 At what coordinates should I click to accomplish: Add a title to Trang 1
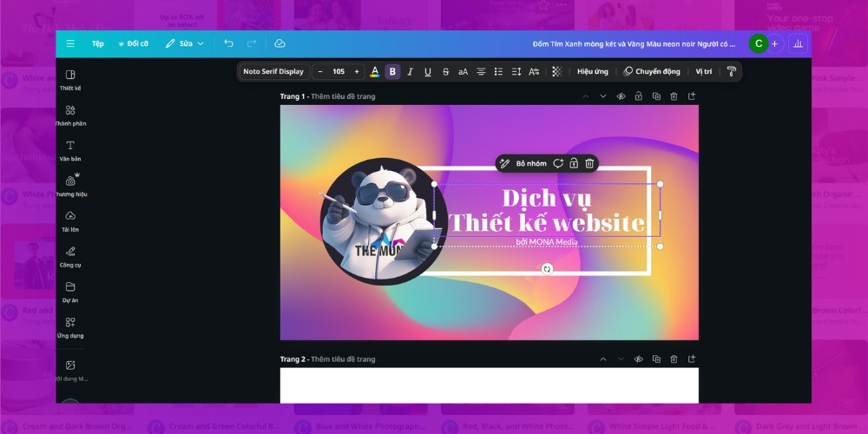pyautogui.click(x=343, y=96)
